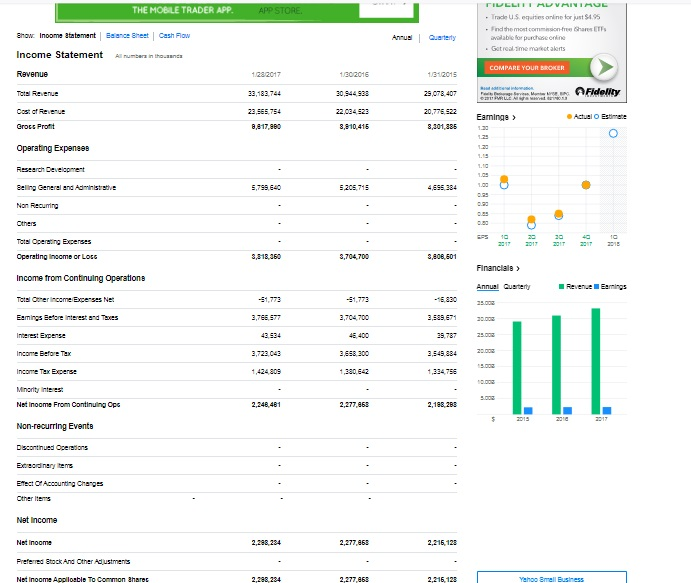
Task: Click the Selling General and Administrative label
Action: click(66, 187)
